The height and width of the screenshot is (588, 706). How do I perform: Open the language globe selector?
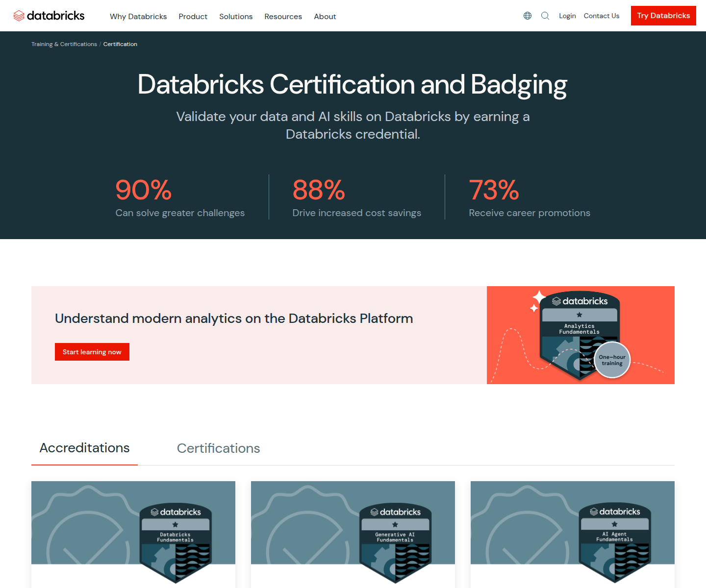click(x=528, y=16)
